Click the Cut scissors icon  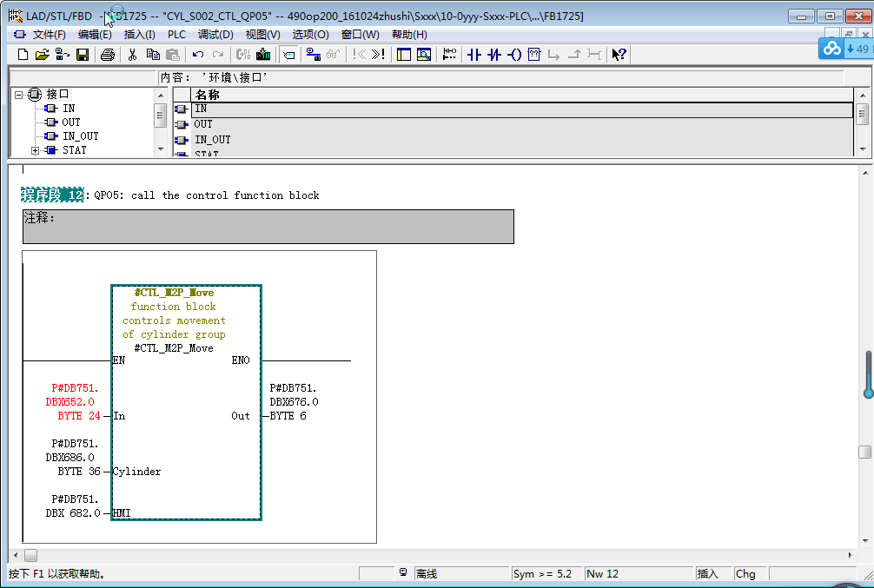click(132, 55)
